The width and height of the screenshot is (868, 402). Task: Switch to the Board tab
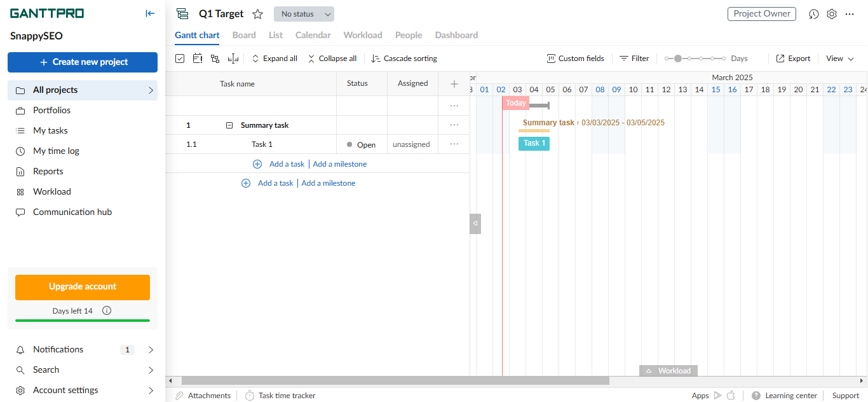coord(244,35)
